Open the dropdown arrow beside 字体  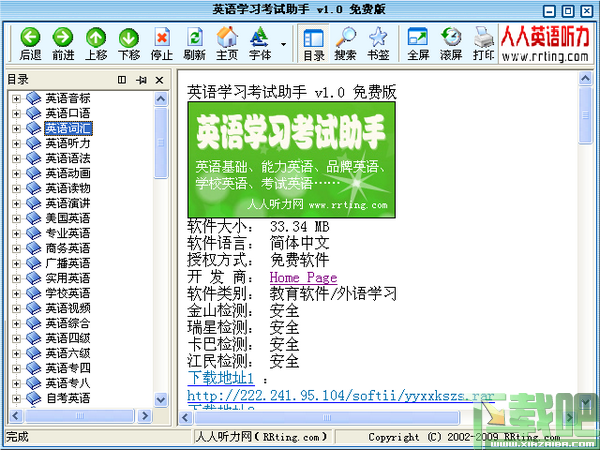pyautogui.click(x=284, y=44)
